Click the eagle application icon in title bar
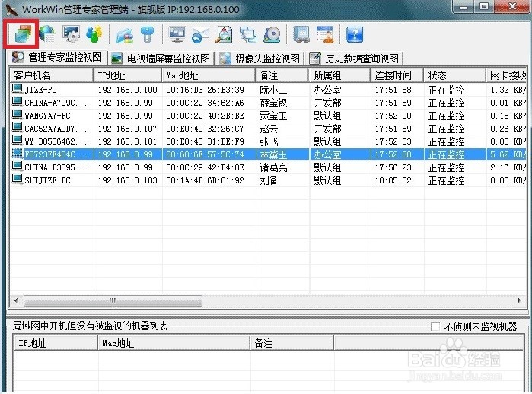The width and height of the screenshot is (532, 394). [x=11, y=9]
